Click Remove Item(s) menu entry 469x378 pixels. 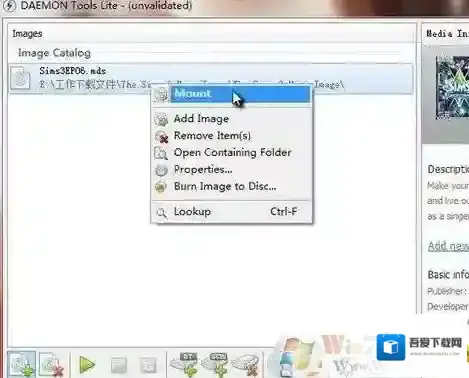(232, 136)
